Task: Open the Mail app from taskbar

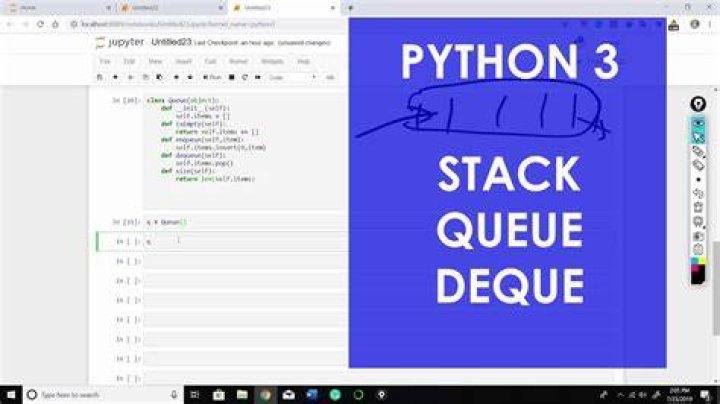Action: 288,395
